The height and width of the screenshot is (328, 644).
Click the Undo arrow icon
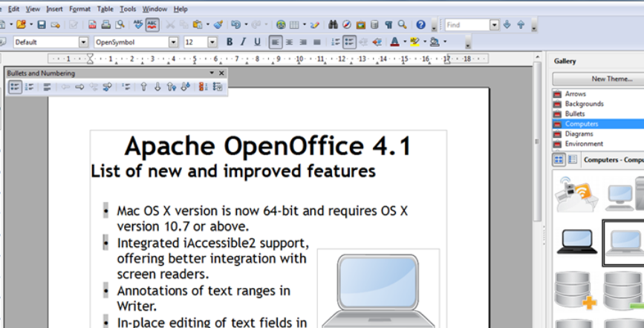[x=235, y=25]
